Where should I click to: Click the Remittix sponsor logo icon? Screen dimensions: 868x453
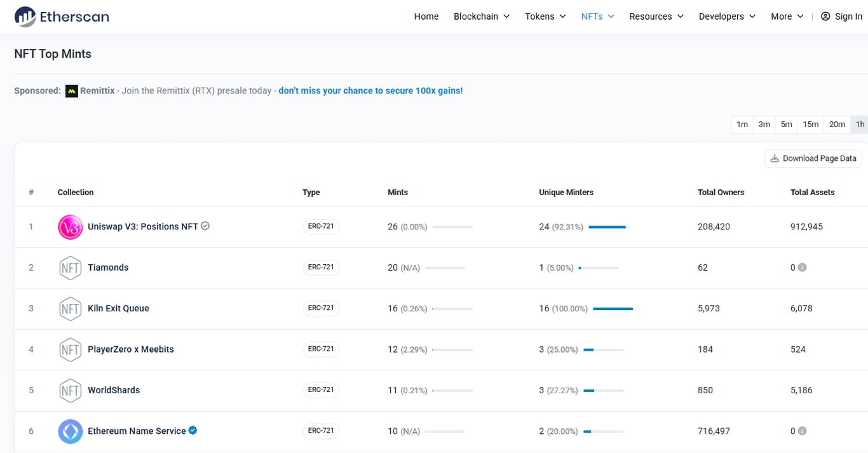tap(71, 91)
